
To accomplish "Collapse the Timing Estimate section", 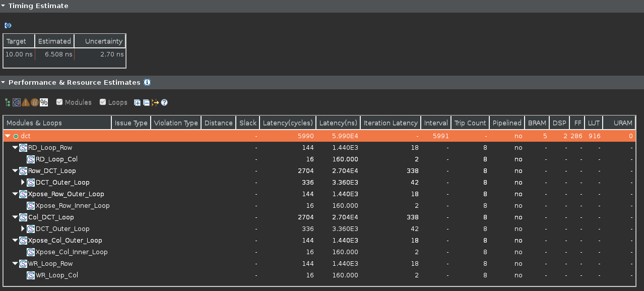I will (x=4, y=6).
